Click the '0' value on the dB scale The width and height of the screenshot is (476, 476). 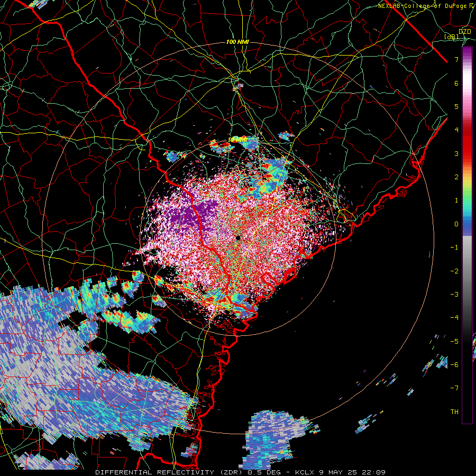[456, 224]
